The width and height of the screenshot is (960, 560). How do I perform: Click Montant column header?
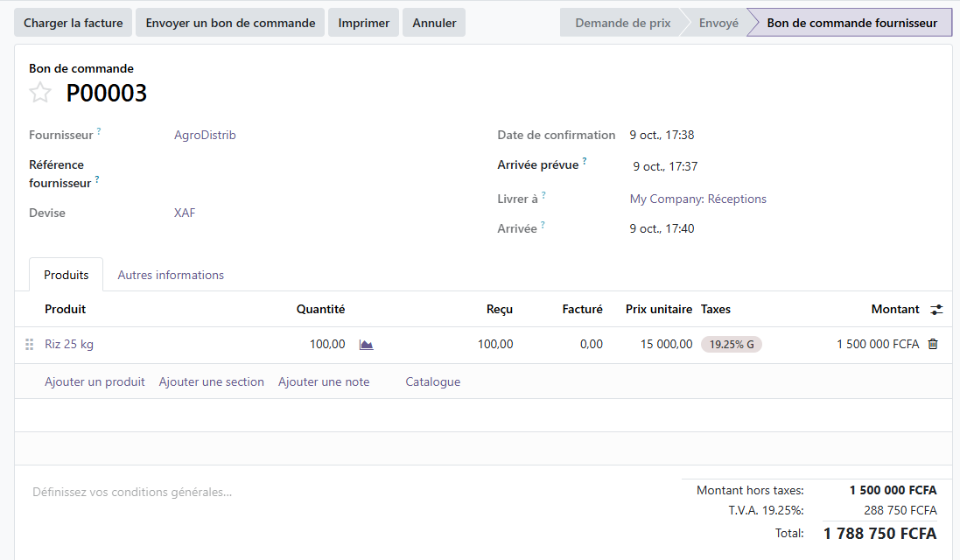(x=895, y=309)
